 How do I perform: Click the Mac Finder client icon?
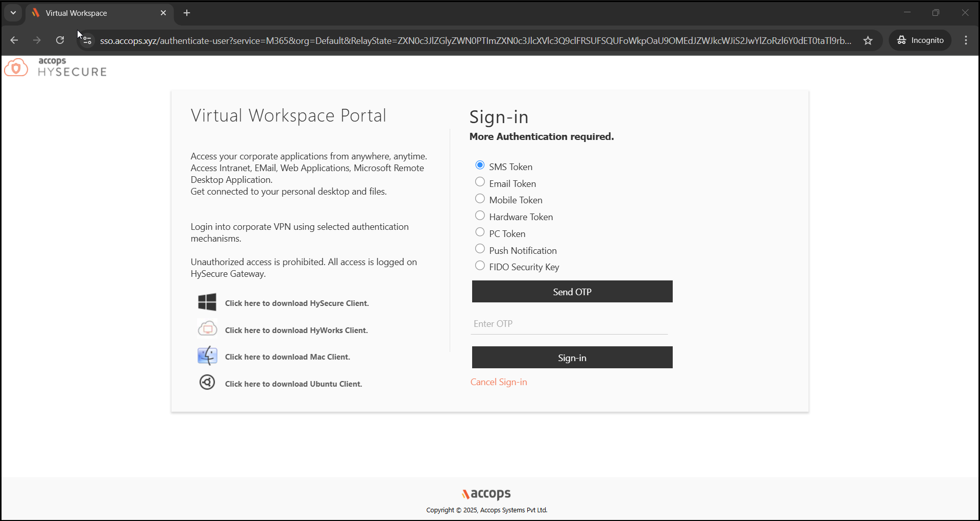tap(207, 356)
